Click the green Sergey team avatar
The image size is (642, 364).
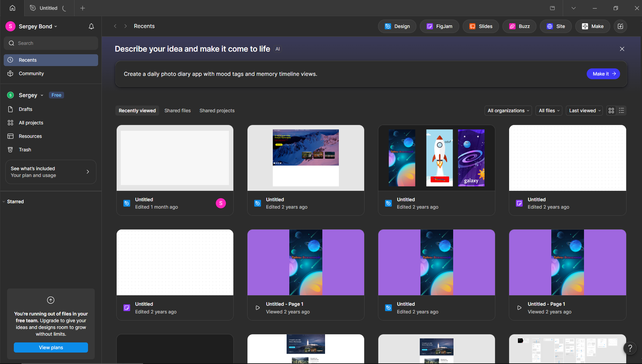coord(10,95)
